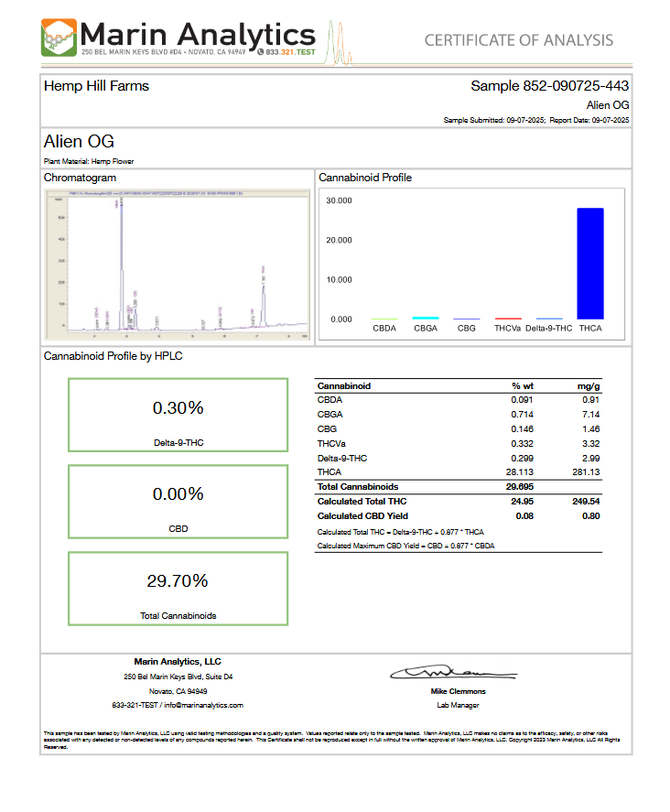Click the blue THCA bar in chart
This screenshot has height=812, width=670.
coord(589,264)
